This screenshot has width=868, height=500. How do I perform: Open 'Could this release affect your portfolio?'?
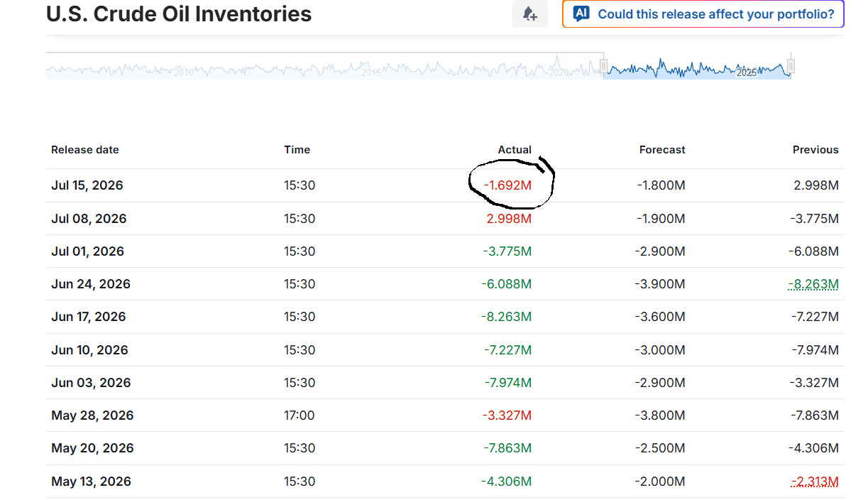(x=703, y=13)
